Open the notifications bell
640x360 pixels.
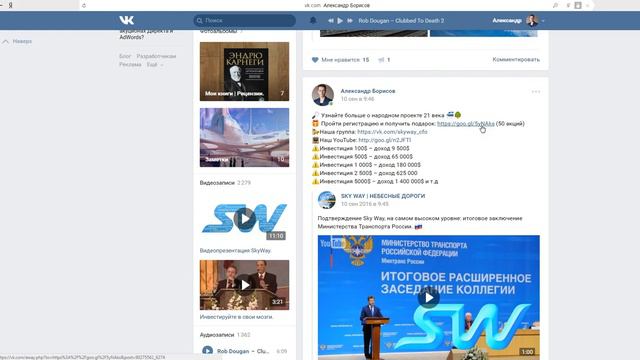(x=313, y=20)
